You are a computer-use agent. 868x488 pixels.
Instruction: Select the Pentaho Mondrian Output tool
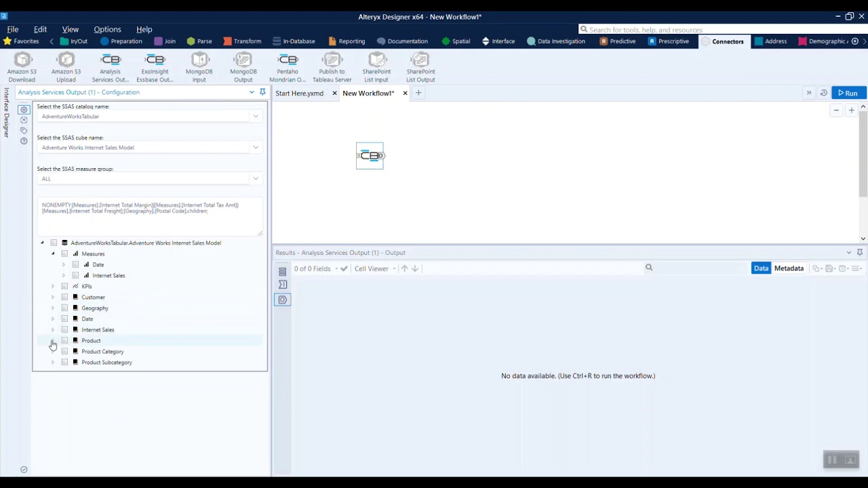(288, 68)
